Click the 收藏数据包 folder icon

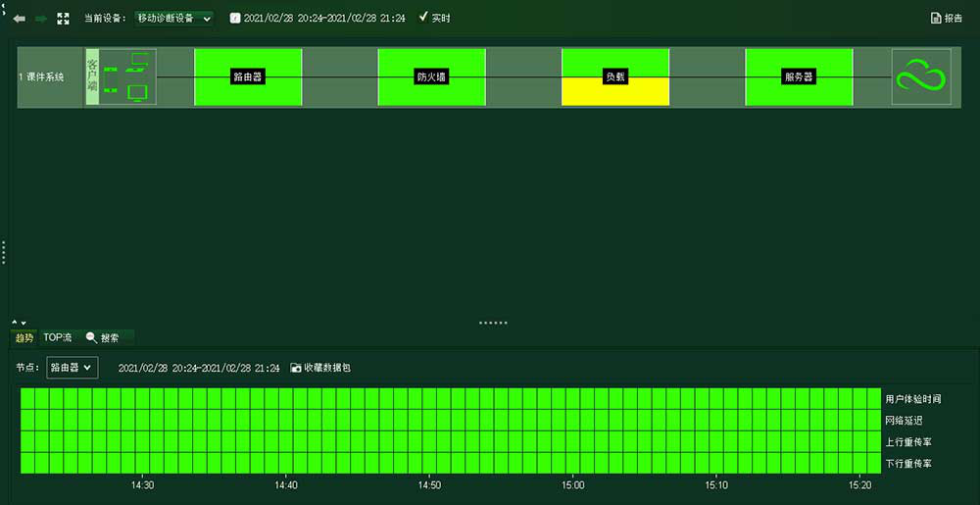coord(296,368)
